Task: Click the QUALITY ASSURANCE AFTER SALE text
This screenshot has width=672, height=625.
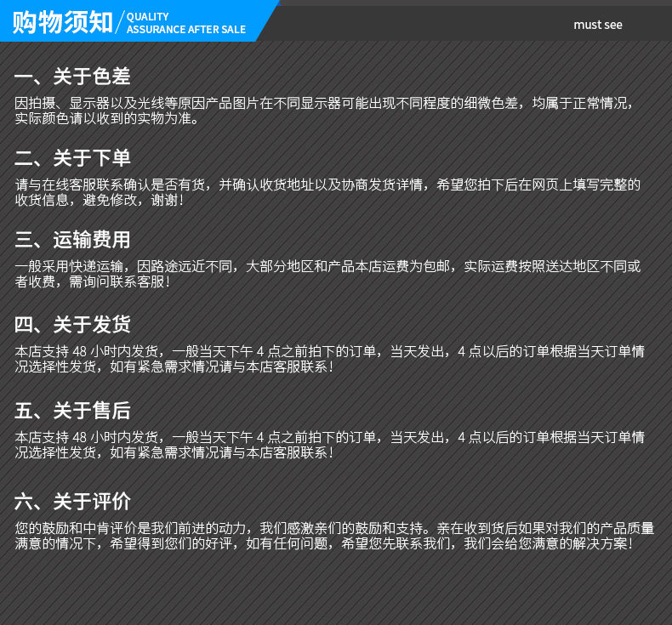Action: [186, 23]
